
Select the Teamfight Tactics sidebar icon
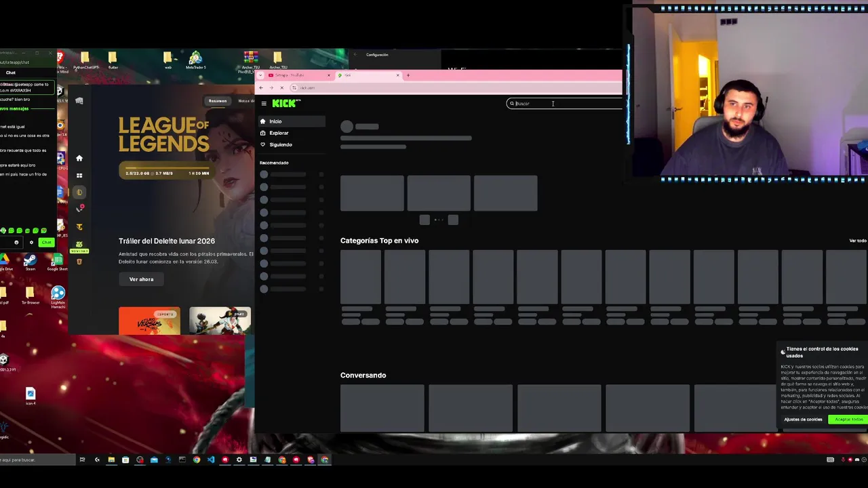(x=79, y=227)
